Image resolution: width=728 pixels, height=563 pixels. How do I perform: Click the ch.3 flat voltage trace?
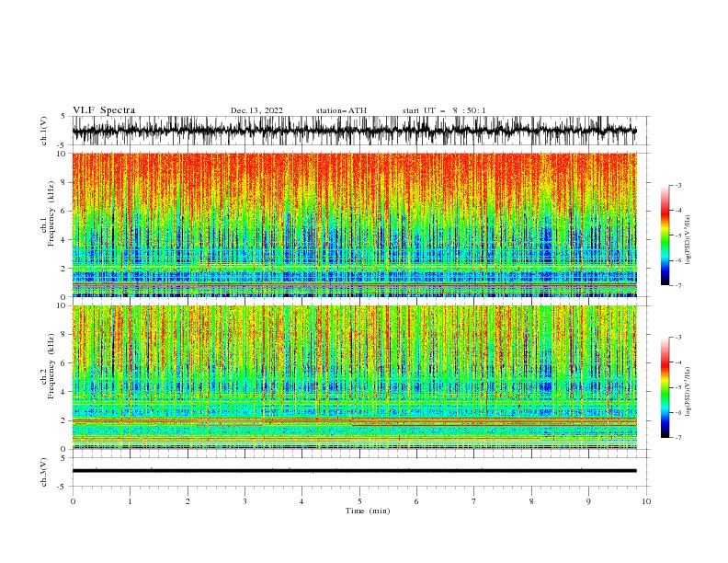click(x=354, y=471)
